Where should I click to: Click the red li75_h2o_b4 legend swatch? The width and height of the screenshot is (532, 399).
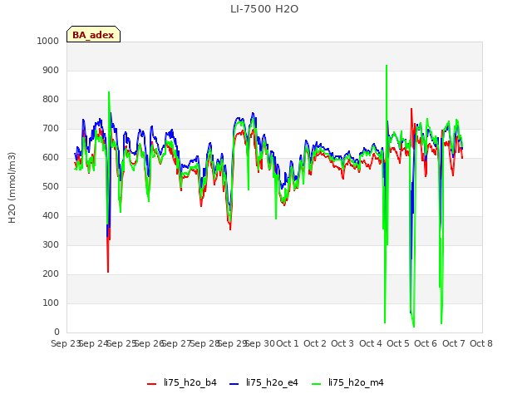(151, 384)
